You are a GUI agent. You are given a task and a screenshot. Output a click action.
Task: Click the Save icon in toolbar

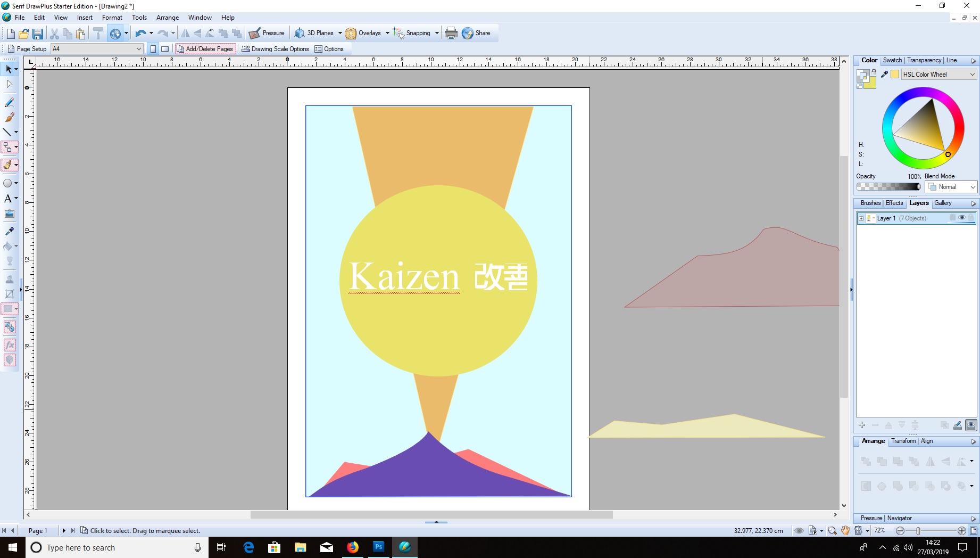[x=38, y=34]
